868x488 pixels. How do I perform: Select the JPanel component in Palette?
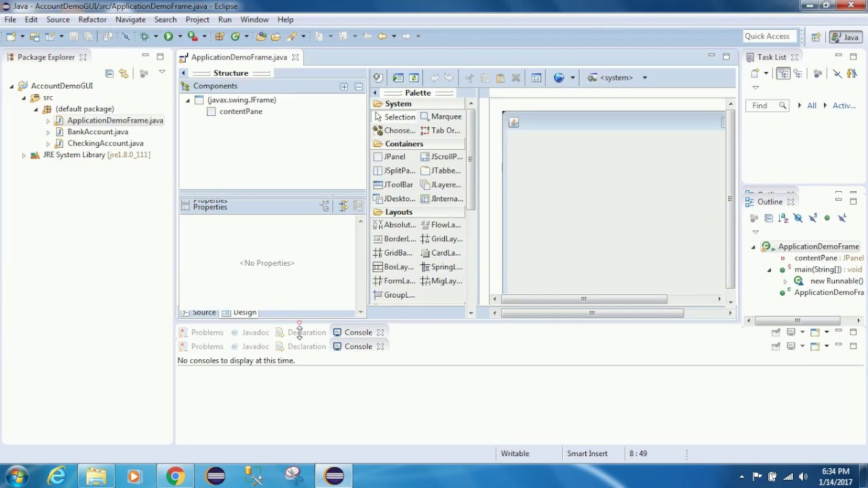click(x=390, y=157)
